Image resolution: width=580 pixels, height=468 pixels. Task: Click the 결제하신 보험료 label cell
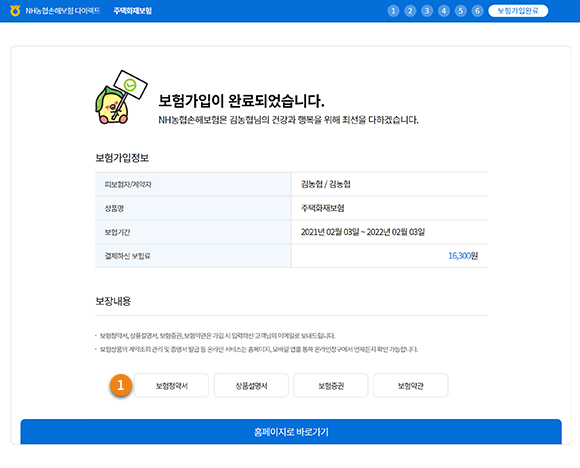193,256
